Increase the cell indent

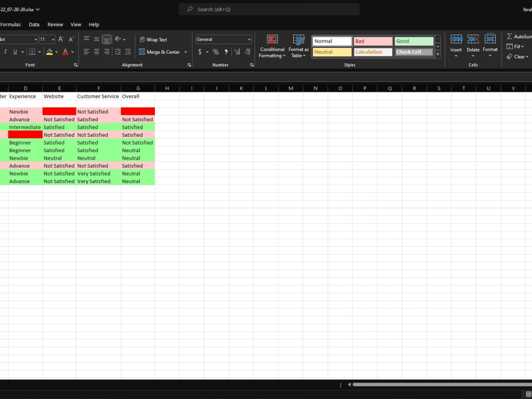click(128, 52)
